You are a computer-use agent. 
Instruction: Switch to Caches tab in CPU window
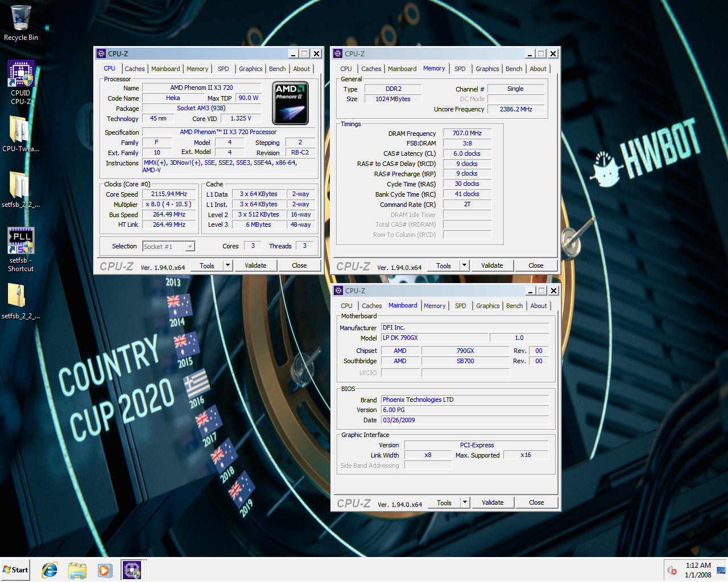tap(135, 69)
